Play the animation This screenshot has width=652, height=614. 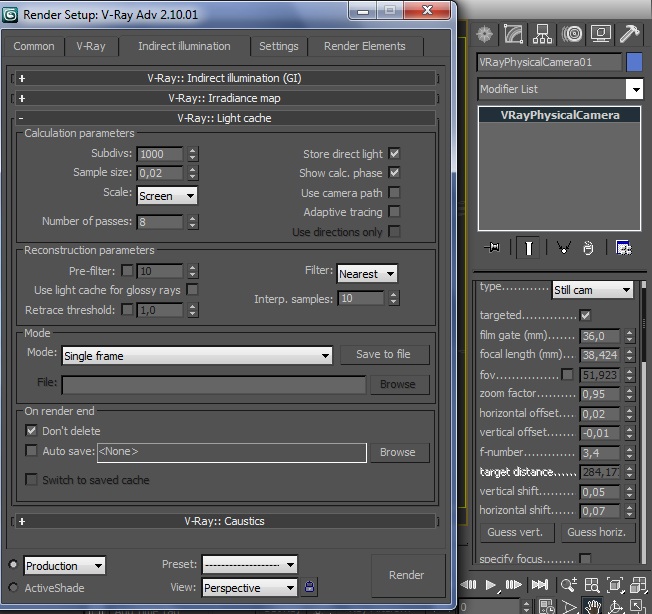[491, 585]
